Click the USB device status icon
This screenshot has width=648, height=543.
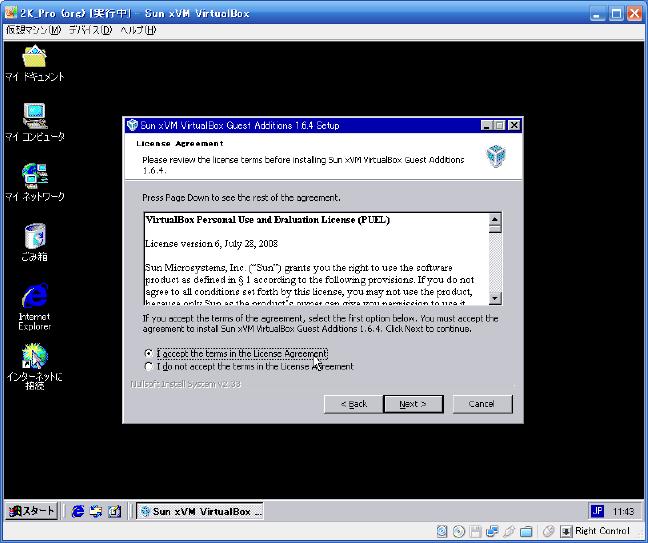coord(509,531)
